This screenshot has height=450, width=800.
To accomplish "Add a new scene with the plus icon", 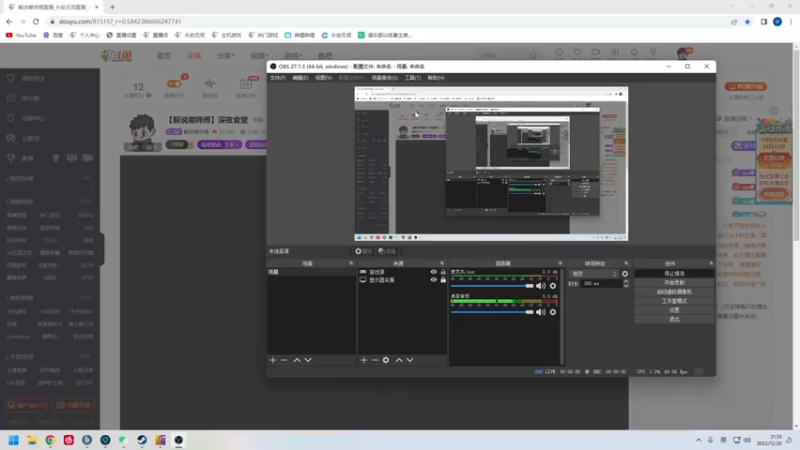I will [272, 360].
